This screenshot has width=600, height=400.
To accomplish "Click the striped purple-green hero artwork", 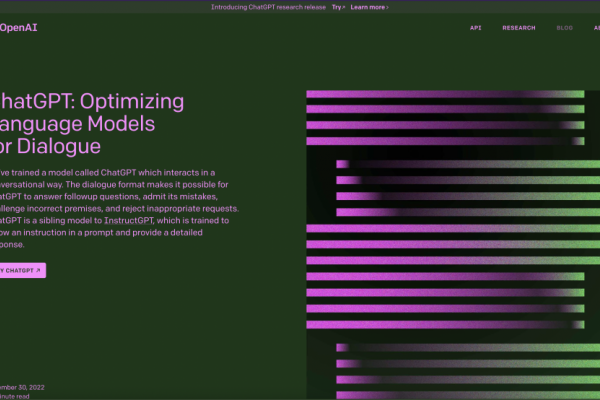I will [x=453, y=245].
